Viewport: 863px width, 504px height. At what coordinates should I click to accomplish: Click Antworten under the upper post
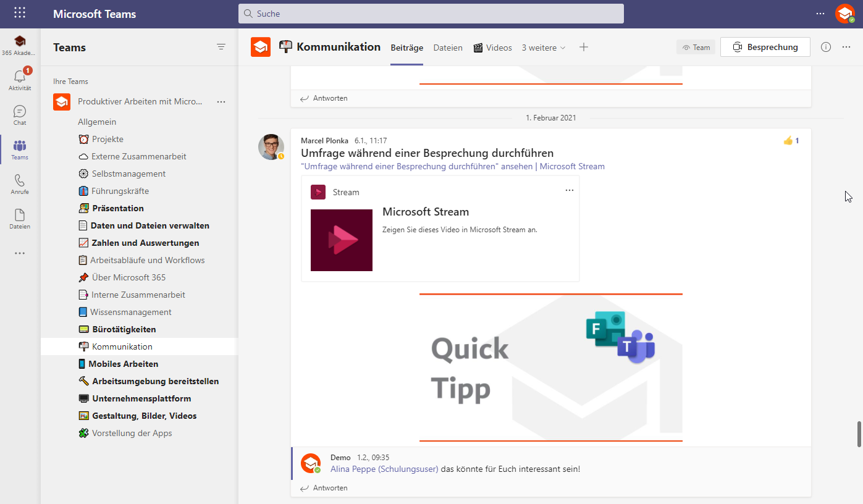click(324, 98)
